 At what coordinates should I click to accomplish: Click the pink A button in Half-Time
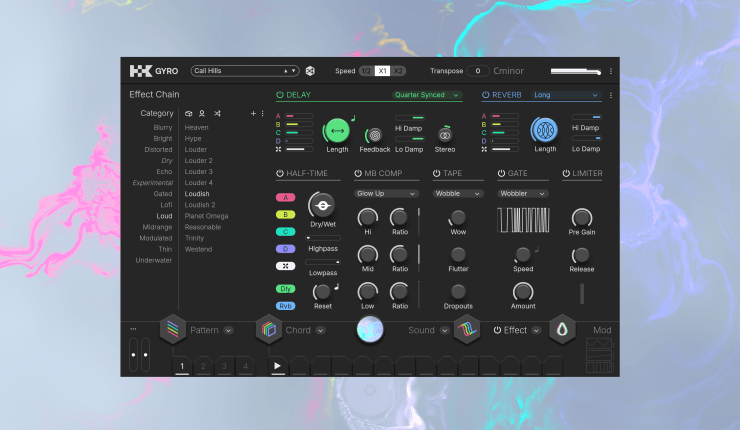[x=286, y=197]
